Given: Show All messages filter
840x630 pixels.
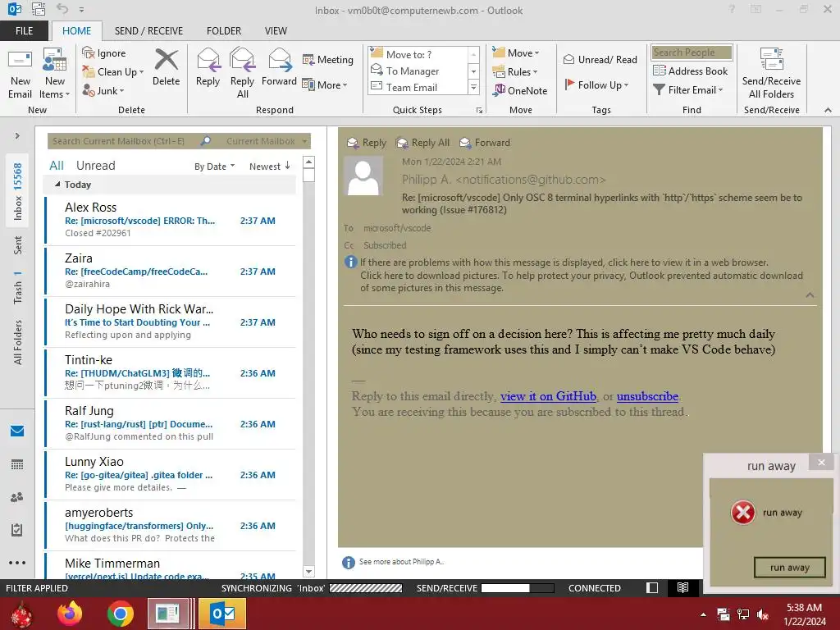Looking at the screenshot, I should [x=57, y=166].
